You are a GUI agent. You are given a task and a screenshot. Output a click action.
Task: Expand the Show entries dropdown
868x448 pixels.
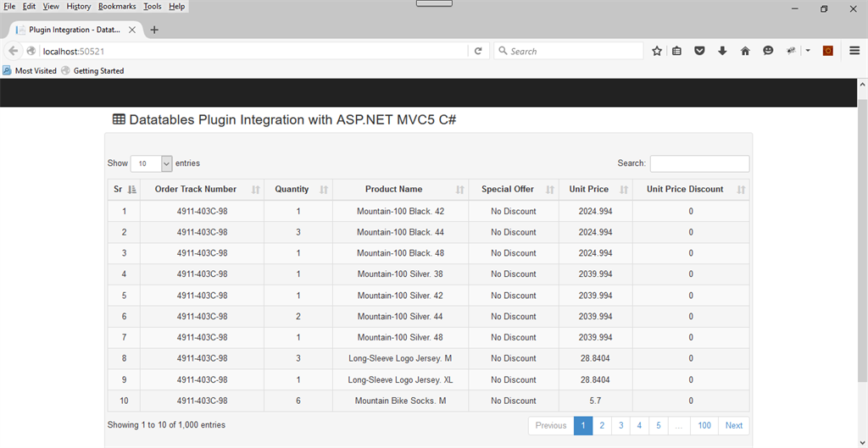pos(151,163)
